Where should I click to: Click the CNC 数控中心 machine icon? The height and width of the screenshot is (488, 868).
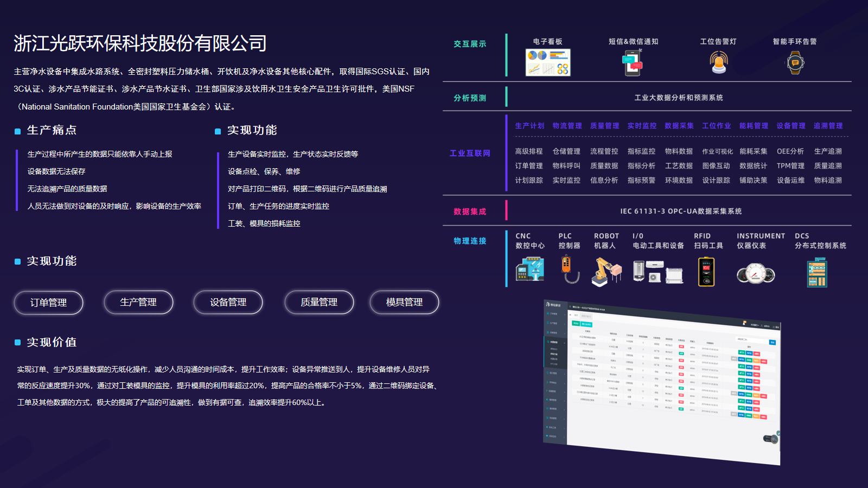tap(530, 269)
